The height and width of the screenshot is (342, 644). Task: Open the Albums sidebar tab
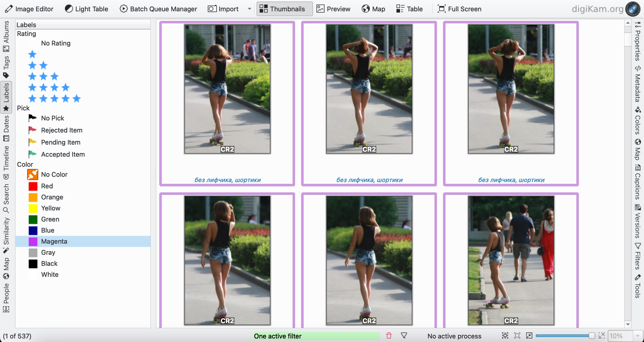(x=6, y=36)
